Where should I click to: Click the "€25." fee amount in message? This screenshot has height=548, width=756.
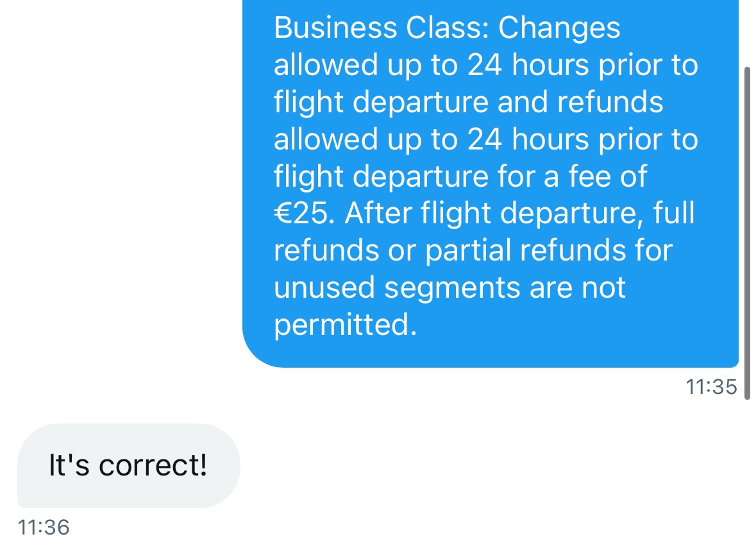(304, 213)
